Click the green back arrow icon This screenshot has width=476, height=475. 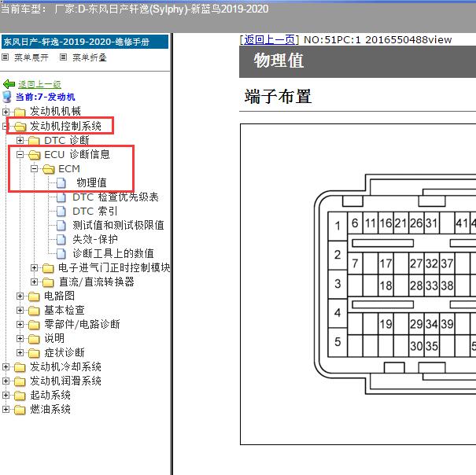click(9, 84)
